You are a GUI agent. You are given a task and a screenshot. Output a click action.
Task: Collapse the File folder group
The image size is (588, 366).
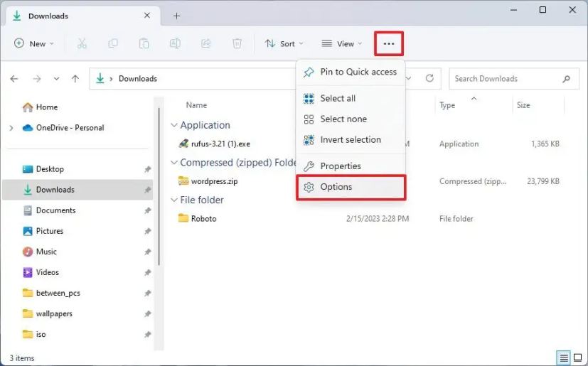click(174, 200)
